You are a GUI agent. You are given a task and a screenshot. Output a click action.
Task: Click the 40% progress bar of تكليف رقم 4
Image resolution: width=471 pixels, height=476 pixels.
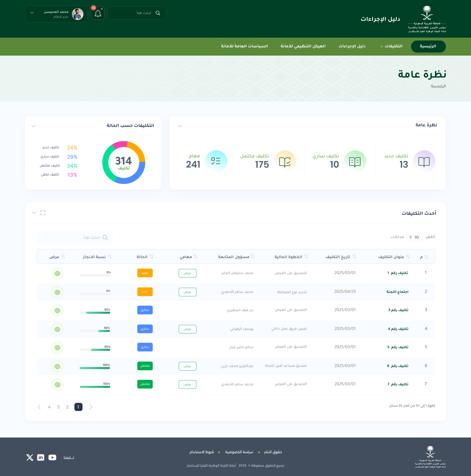click(95, 331)
